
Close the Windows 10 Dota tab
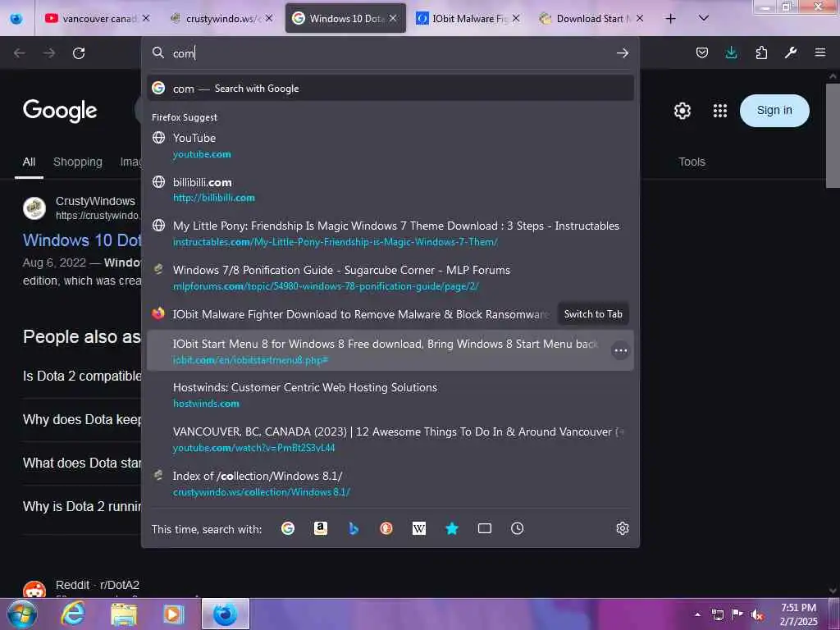pos(393,18)
